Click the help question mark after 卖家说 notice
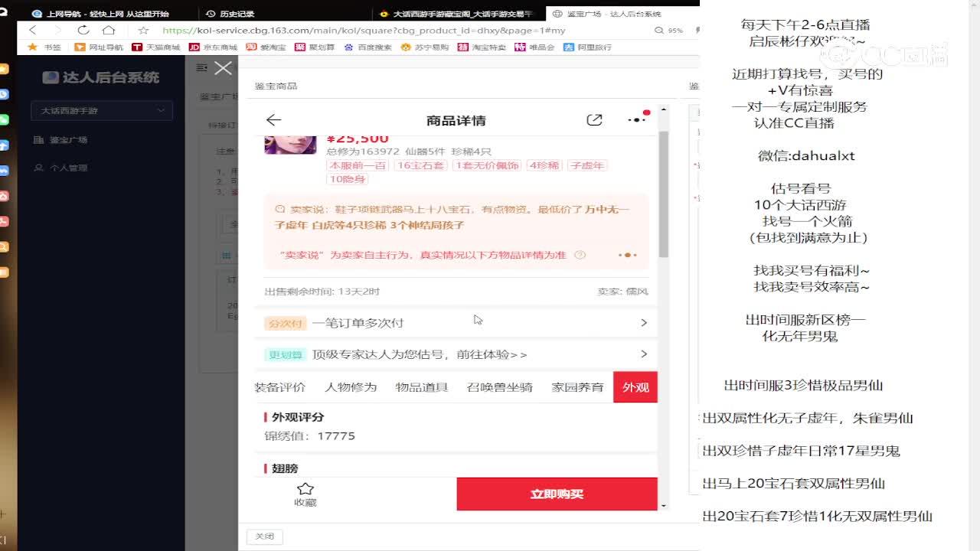 pyautogui.click(x=580, y=255)
